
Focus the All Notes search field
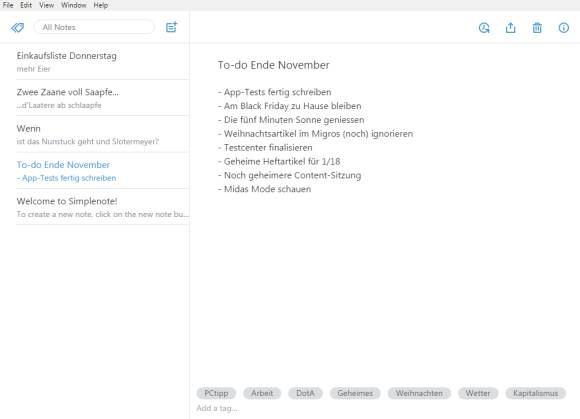(x=94, y=27)
